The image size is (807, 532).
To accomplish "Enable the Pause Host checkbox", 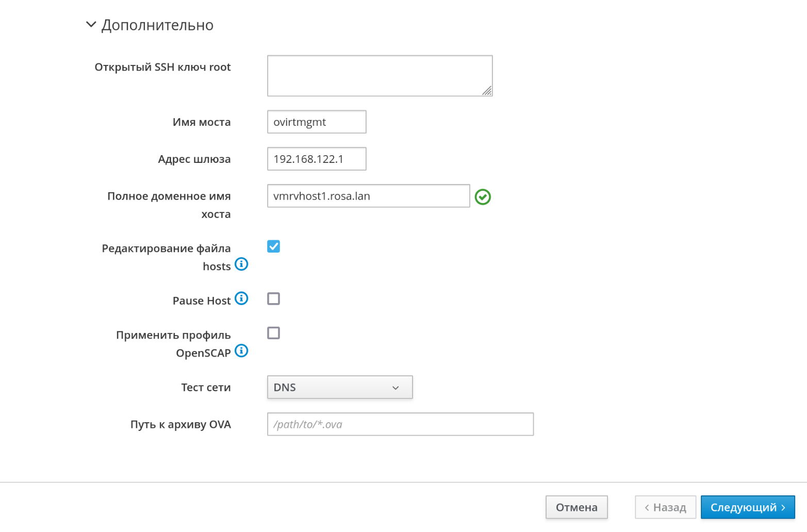I will coord(273,299).
